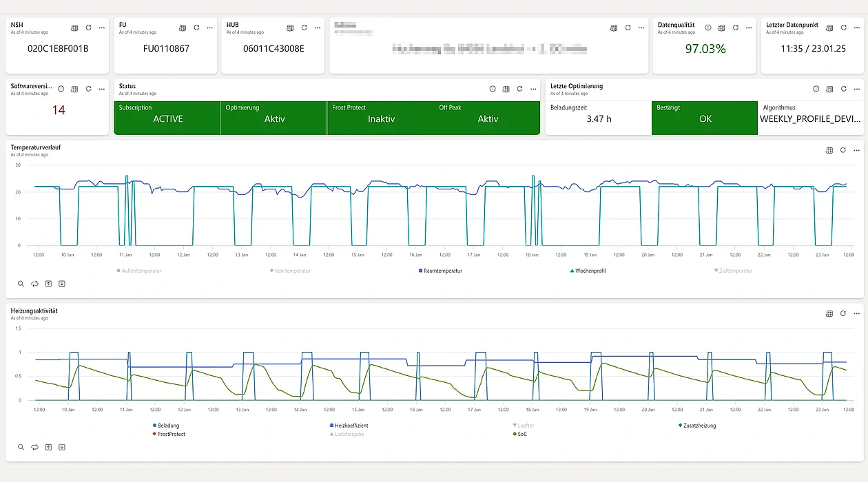Open table view for the Letzte Optimierung card
The width and height of the screenshot is (868, 482).
pos(829,89)
